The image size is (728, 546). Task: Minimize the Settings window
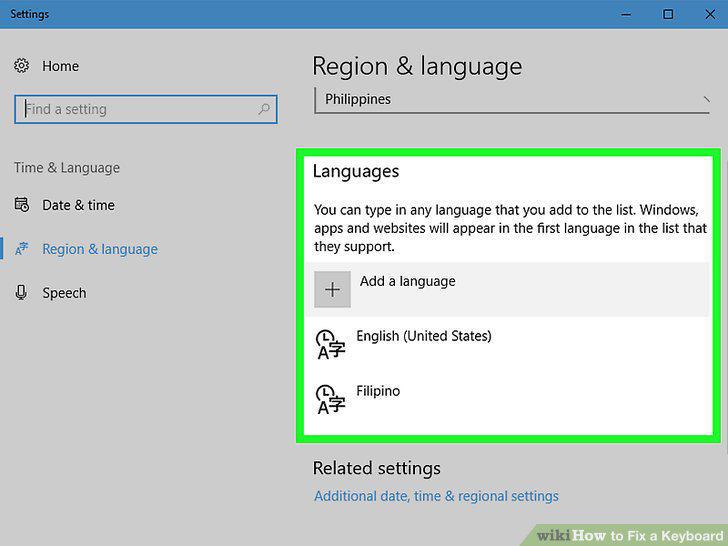click(x=626, y=14)
